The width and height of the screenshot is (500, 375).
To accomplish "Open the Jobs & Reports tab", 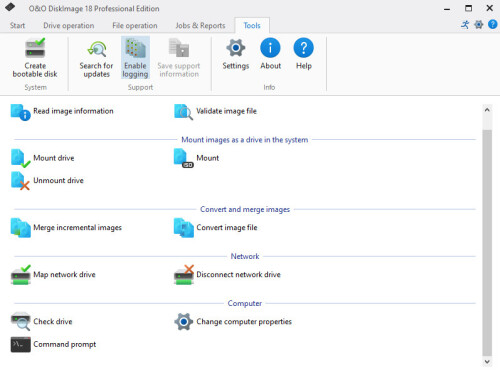I will tap(200, 26).
